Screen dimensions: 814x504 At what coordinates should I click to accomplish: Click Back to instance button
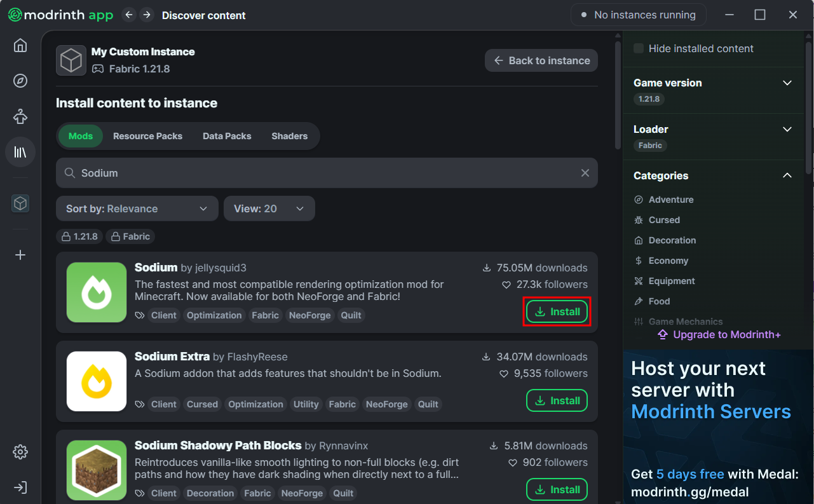(x=541, y=60)
